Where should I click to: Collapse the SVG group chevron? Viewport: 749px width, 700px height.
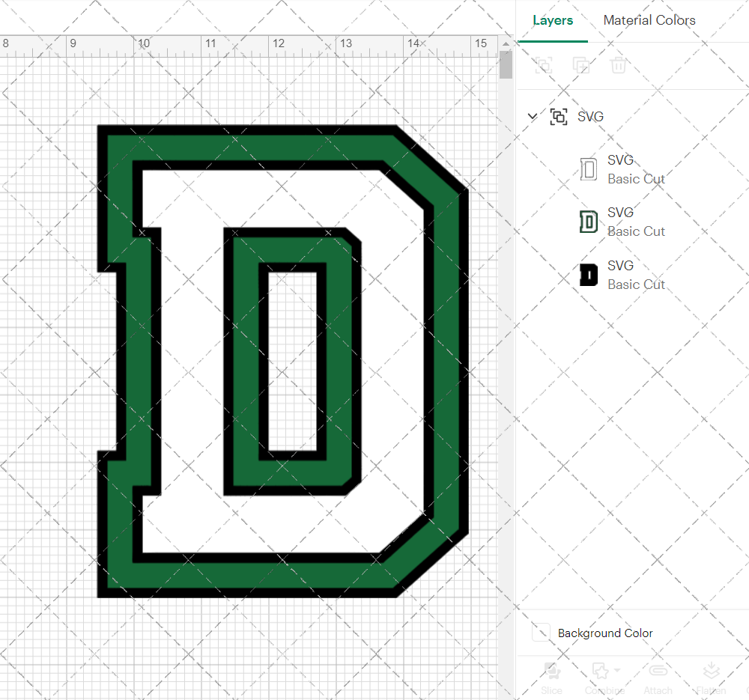(x=532, y=116)
